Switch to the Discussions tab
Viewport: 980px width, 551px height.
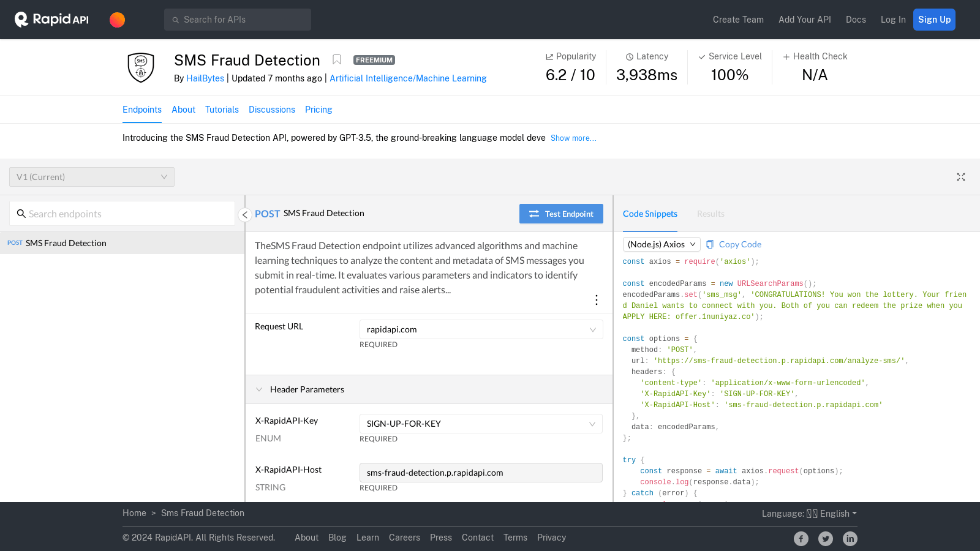click(x=272, y=110)
